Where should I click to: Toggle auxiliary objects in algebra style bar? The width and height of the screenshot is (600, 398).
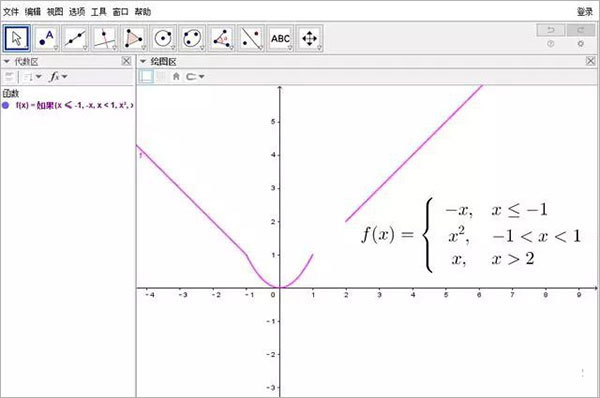9,77
